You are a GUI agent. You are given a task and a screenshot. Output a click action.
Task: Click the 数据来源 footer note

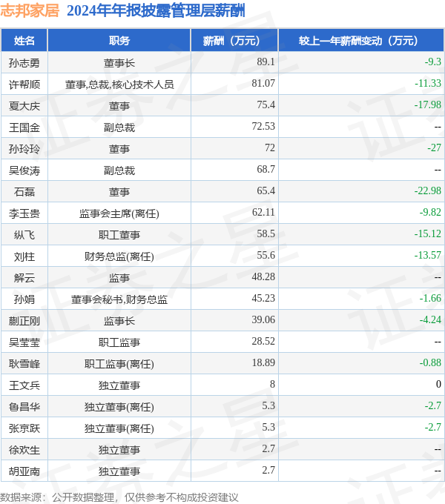tap(119, 497)
